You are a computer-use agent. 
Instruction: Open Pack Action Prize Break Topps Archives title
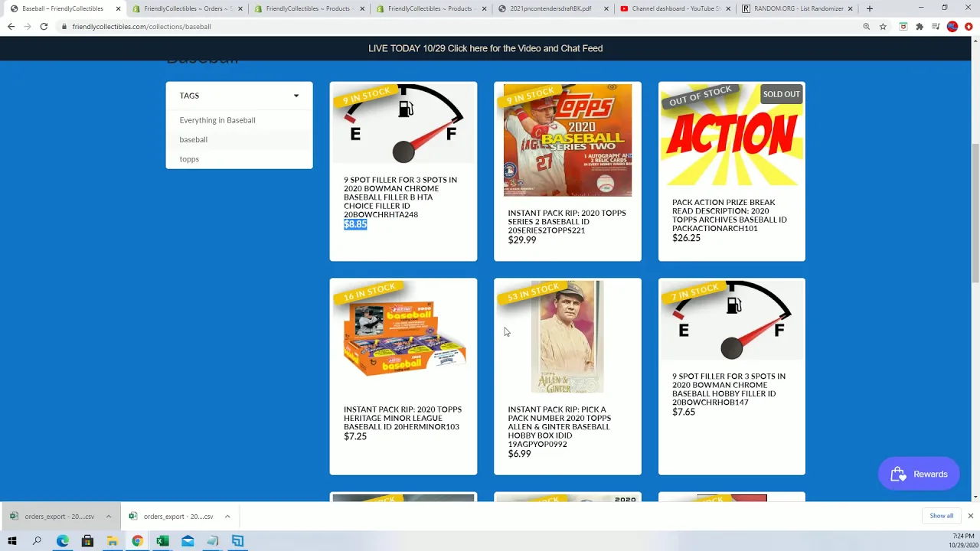coord(730,215)
